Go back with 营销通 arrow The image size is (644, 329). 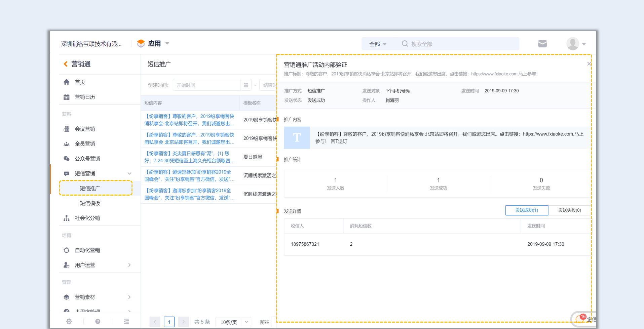pos(66,64)
